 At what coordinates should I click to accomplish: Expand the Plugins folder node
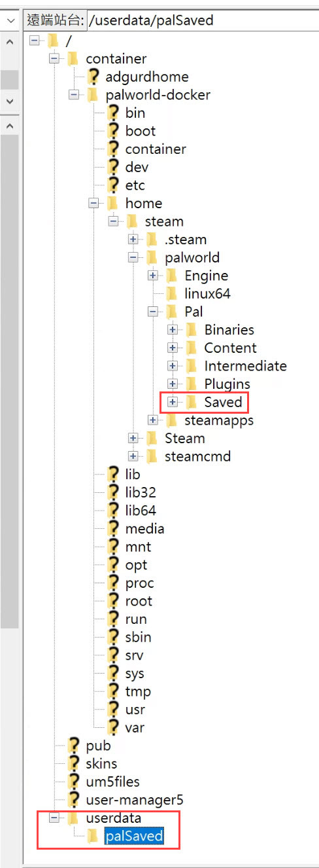point(172,384)
